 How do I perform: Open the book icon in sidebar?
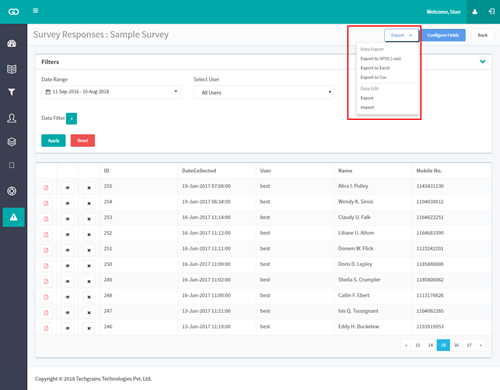pyautogui.click(x=12, y=69)
